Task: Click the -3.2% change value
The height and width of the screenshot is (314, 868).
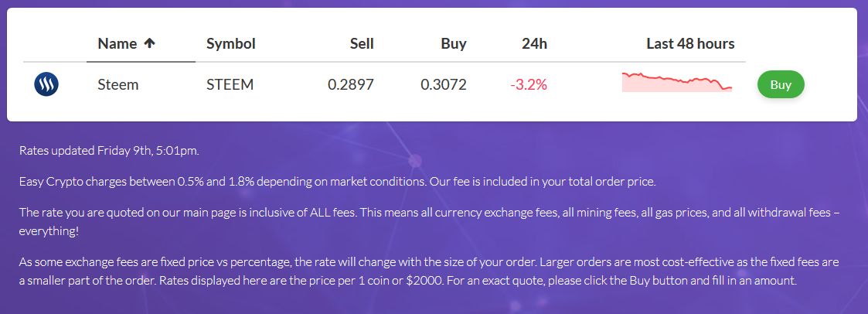Action: (529, 85)
